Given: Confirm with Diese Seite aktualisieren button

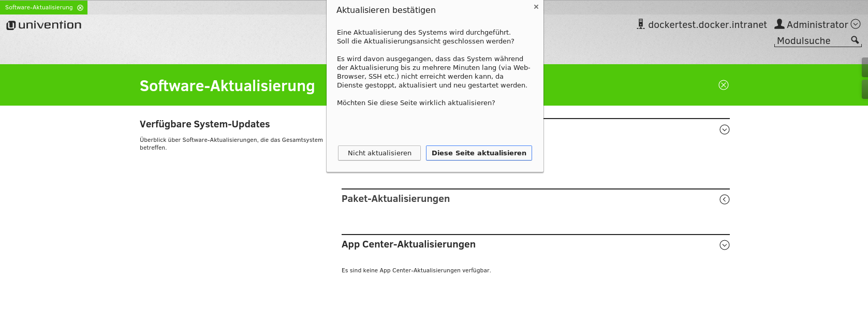Looking at the screenshot, I should (x=479, y=153).
